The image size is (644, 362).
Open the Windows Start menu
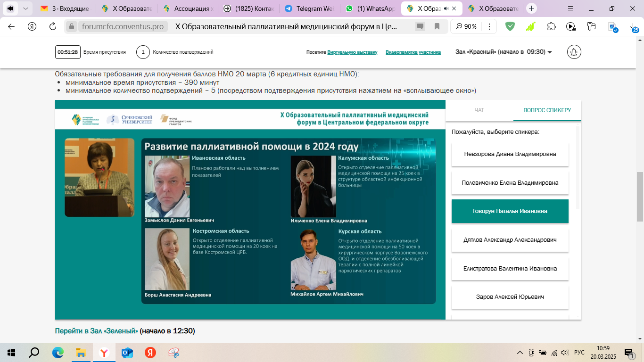point(11,353)
